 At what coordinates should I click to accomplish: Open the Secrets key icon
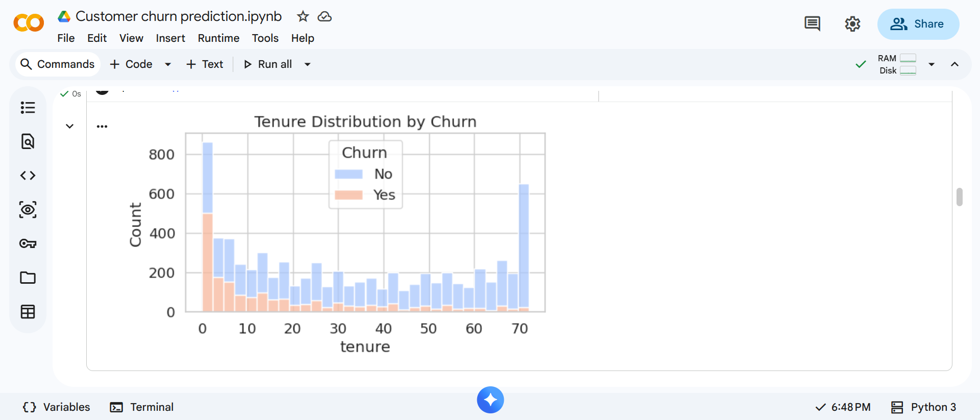28,243
